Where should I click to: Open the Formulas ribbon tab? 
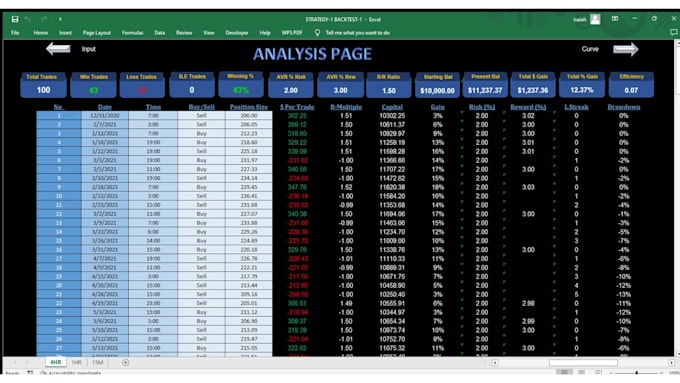tap(132, 33)
